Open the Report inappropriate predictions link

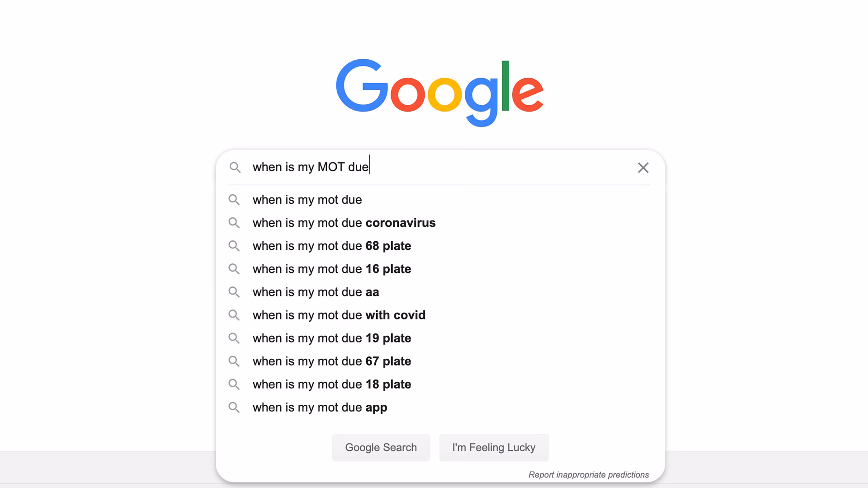tap(589, 474)
